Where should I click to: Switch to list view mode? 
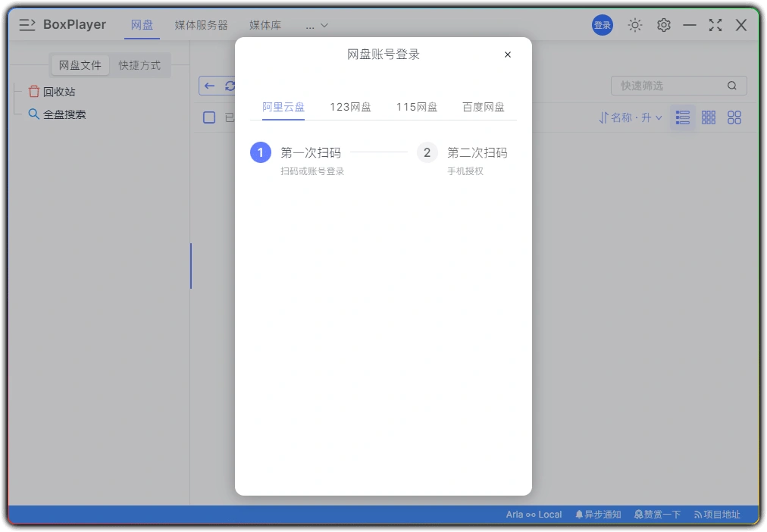[x=682, y=117]
